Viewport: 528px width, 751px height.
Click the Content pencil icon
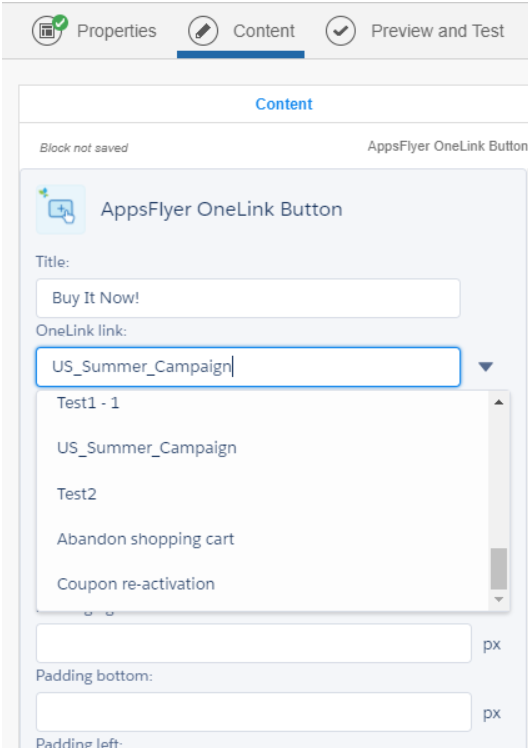203,31
